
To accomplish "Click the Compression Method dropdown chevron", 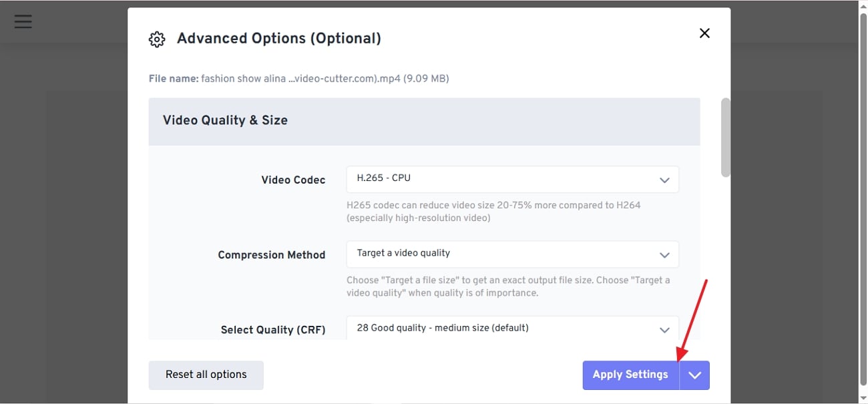I will click(664, 254).
